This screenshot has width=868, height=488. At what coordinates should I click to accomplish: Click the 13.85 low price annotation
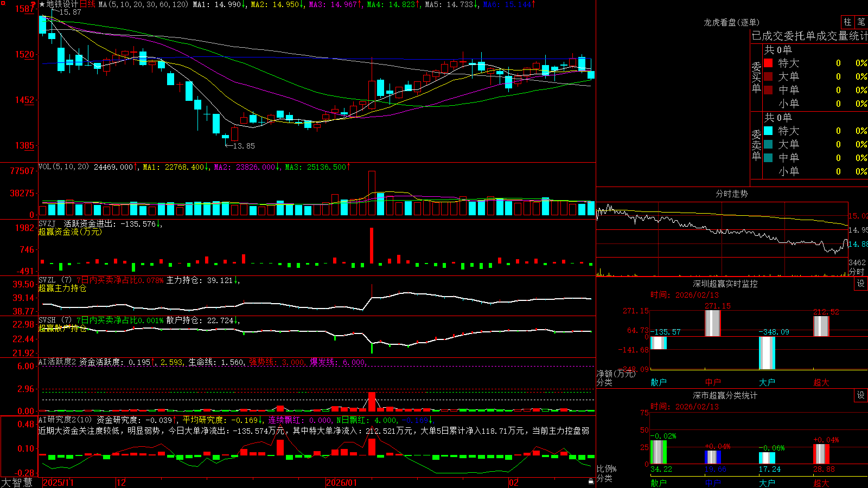244,146
